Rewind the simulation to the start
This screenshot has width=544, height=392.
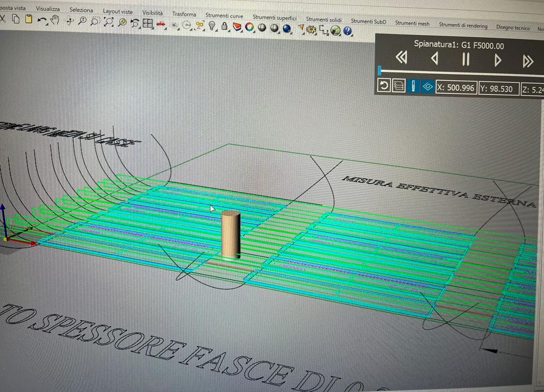pyautogui.click(x=401, y=57)
